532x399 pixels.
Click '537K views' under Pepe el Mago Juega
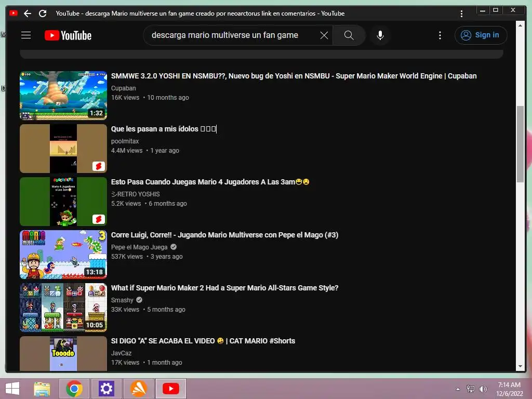click(x=127, y=257)
